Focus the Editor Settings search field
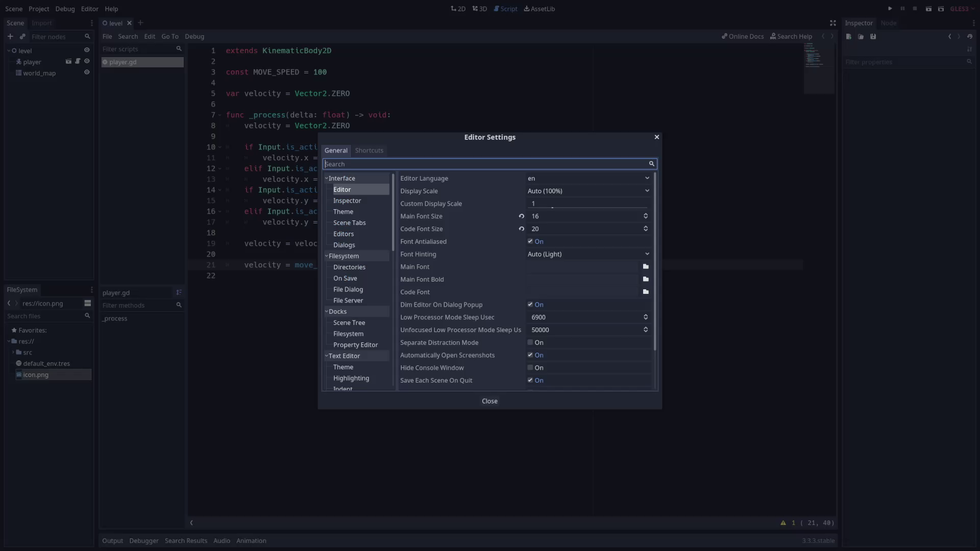 (x=489, y=164)
